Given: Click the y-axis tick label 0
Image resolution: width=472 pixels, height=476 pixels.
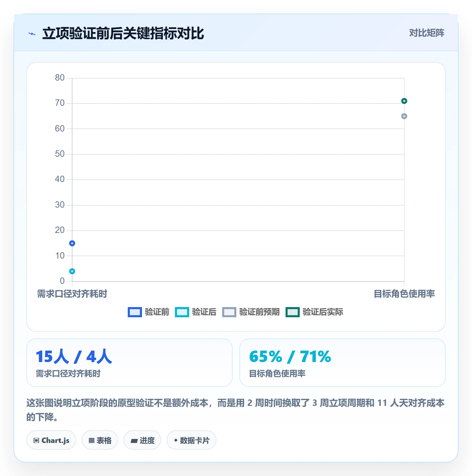Looking at the screenshot, I should click(x=62, y=281).
